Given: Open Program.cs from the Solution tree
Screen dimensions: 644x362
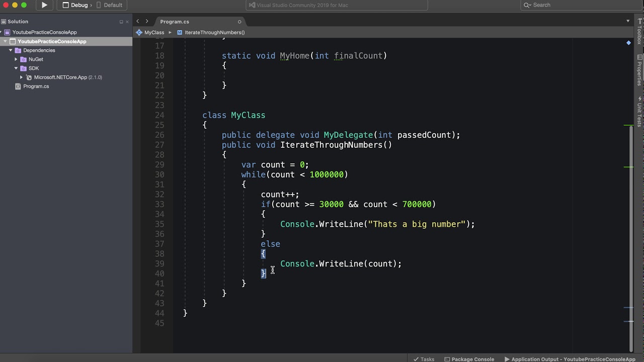Looking at the screenshot, I should coord(36,86).
